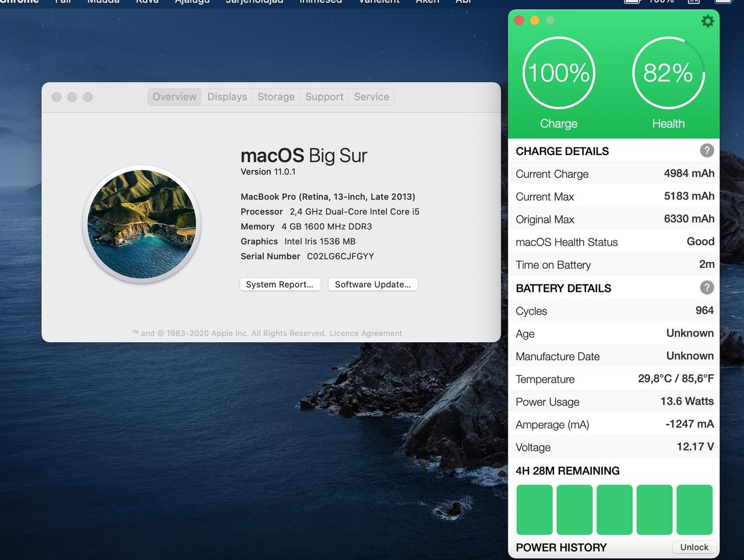Click the Charge Details help question mark
Image resolution: width=744 pixels, height=560 pixels.
(x=707, y=150)
